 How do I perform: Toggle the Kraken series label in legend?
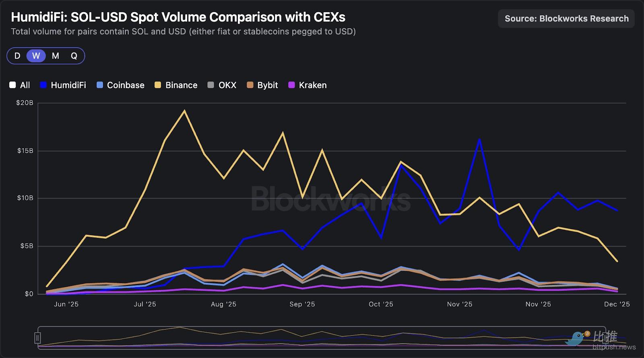point(313,85)
